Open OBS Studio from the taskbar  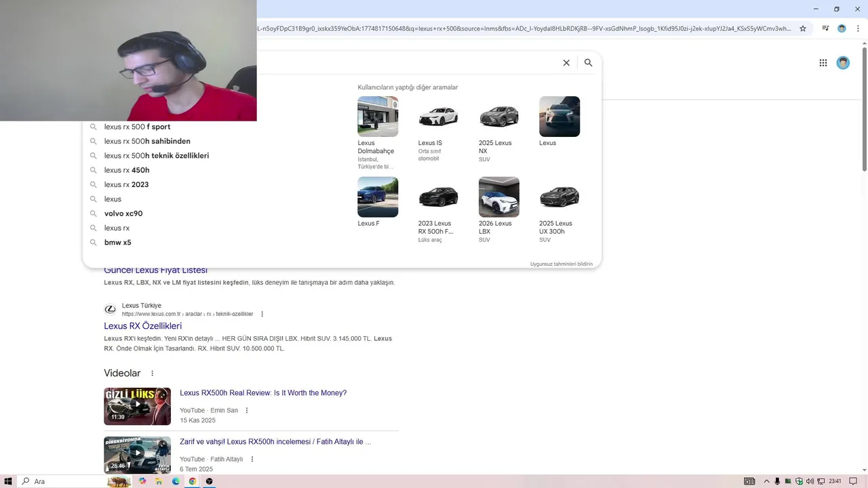click(210, 481)
